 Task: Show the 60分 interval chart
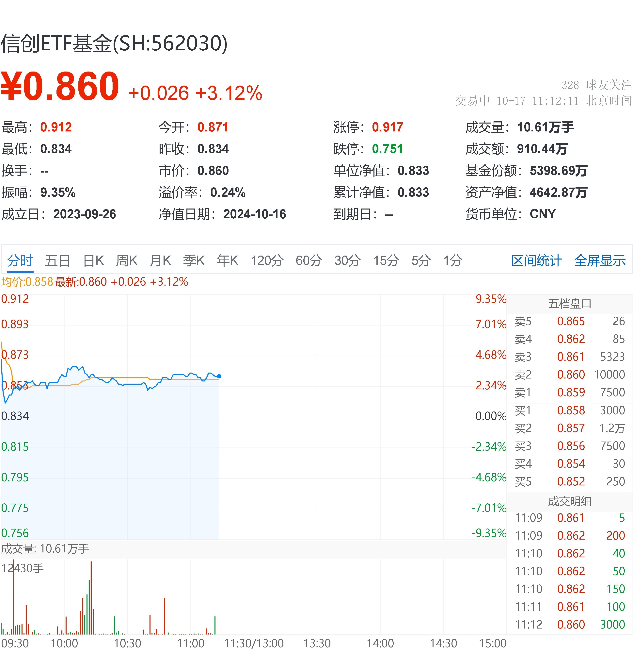click(x=309, y=261)
